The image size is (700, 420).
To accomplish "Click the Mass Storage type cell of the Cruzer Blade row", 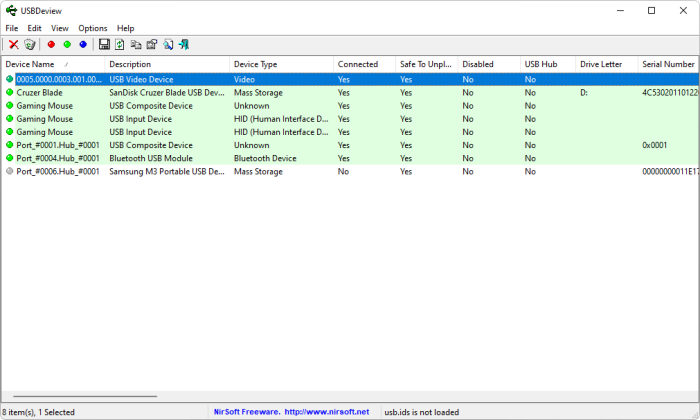I will tap(258, 92).
